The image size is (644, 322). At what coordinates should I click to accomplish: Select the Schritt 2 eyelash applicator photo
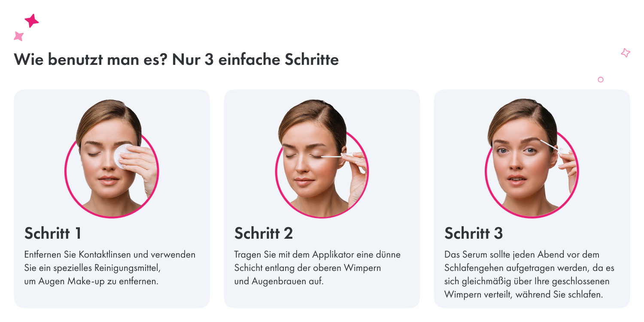point(322,158)
